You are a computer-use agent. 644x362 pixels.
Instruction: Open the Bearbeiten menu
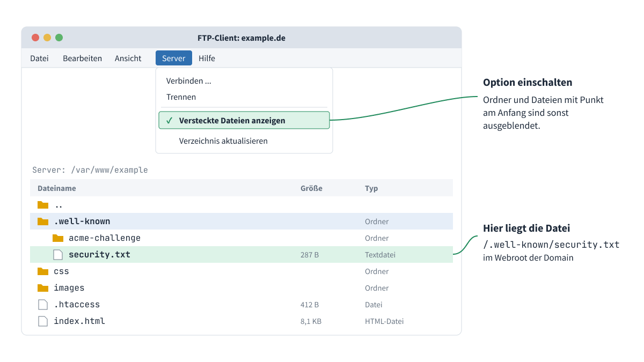82,58
